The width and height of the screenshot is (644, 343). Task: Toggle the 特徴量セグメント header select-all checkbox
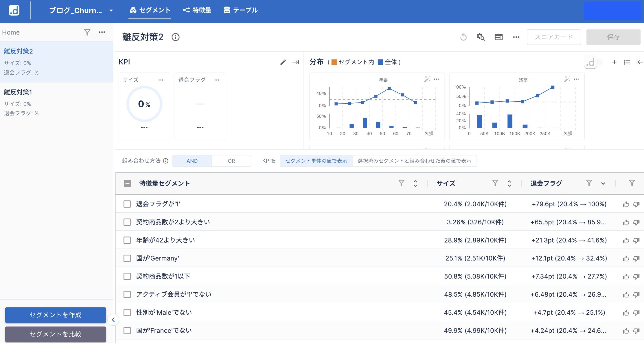click(x=128, y=183)
